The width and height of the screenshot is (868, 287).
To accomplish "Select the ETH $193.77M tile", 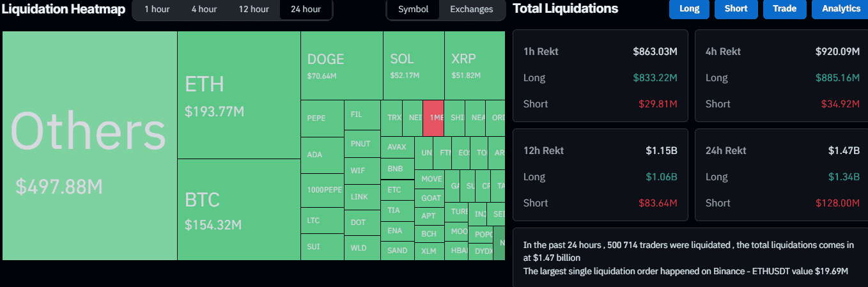I will [x=238, y=95].
